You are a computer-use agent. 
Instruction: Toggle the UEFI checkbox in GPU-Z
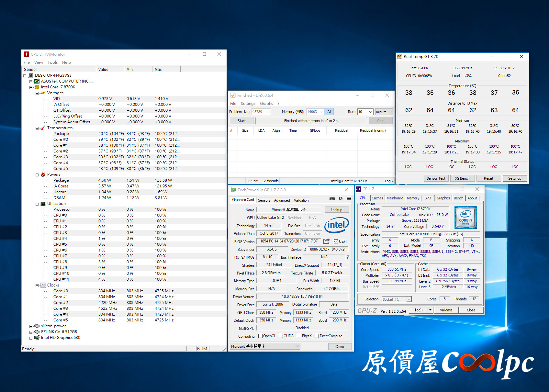pyautogui.click(x=336, y=241)
